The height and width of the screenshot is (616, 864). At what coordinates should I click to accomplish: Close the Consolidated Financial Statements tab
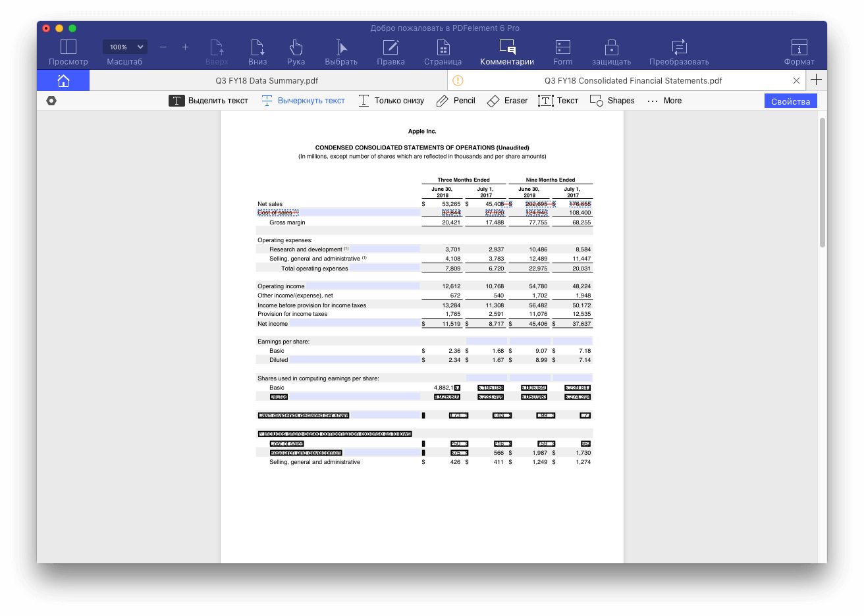(x=796, y=80)
